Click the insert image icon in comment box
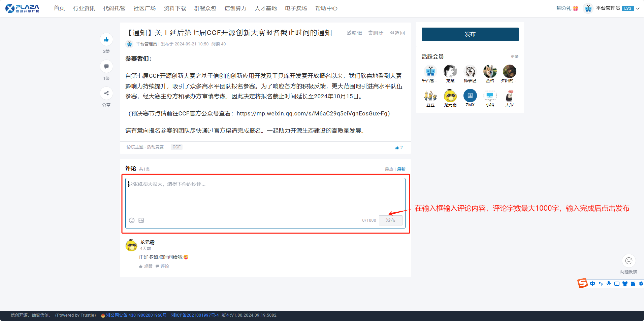This screenshot has height=321, width=644. 141,220
